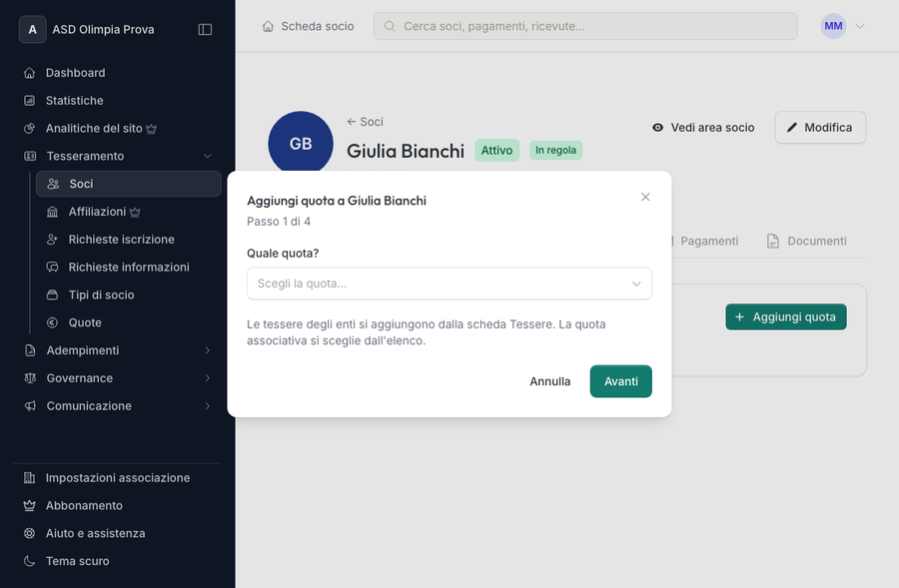Click the Tesseramento card icon

30,156
